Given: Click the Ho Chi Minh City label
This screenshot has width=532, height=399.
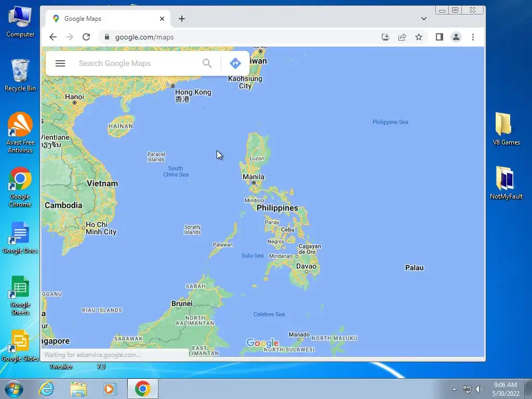Looking at the screenshot, I should tap(101, 229).
